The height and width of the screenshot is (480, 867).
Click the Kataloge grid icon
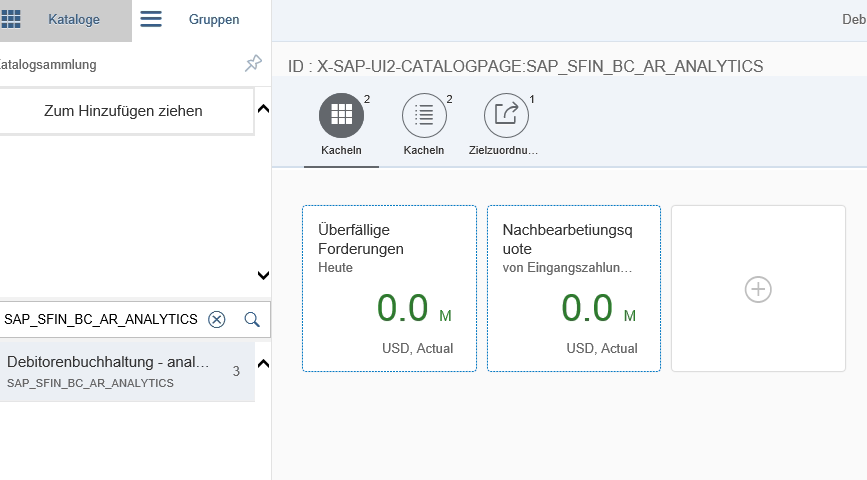(x=11, y=19)
